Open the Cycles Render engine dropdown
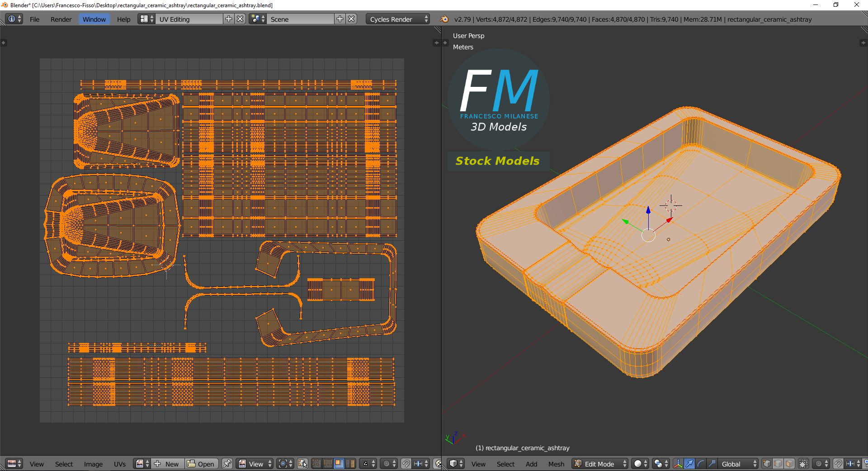This screenshot has width=868, height=471. pyautogui.click(x=397, y=19)
